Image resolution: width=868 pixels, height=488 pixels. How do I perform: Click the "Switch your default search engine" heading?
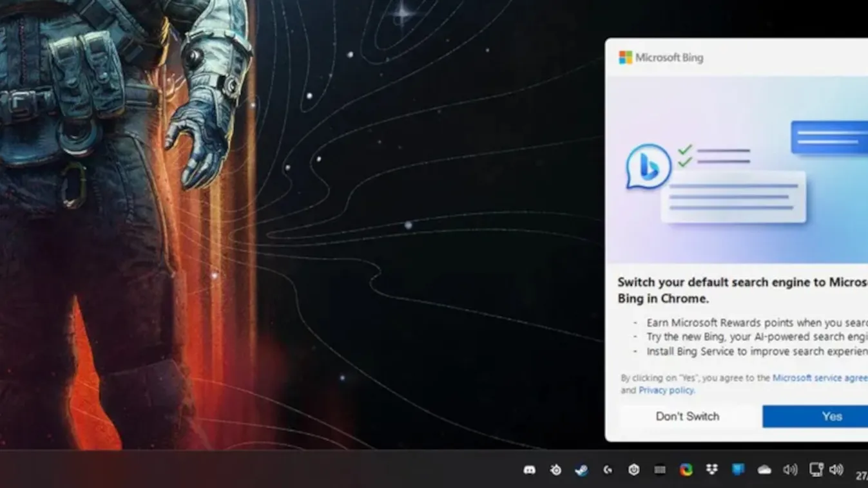[x=742, y=290]
